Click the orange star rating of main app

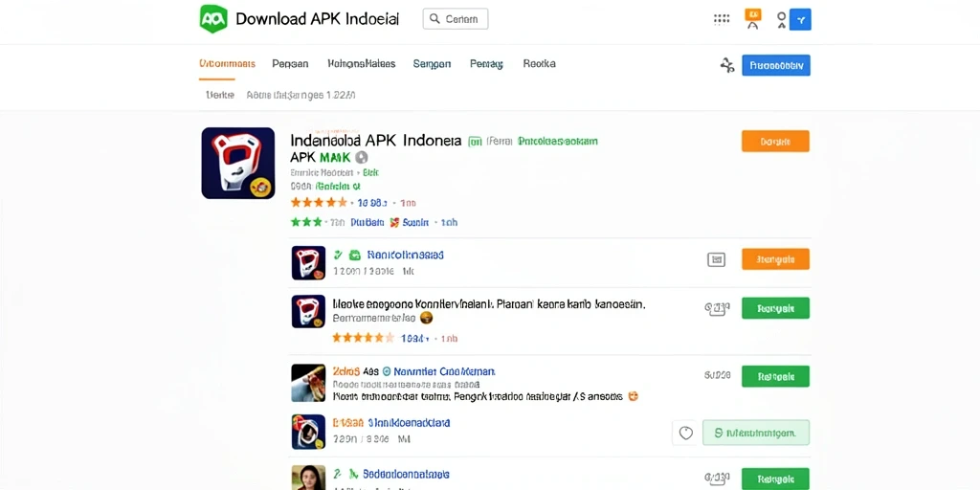[x=319, y=203]
